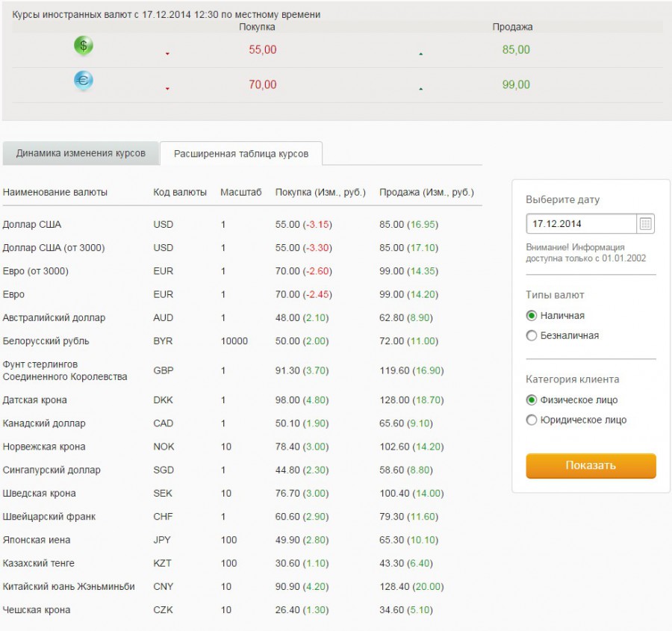Click the Выберите дату label
Viewport: 672px width, 631px height.
click(563, 200)
